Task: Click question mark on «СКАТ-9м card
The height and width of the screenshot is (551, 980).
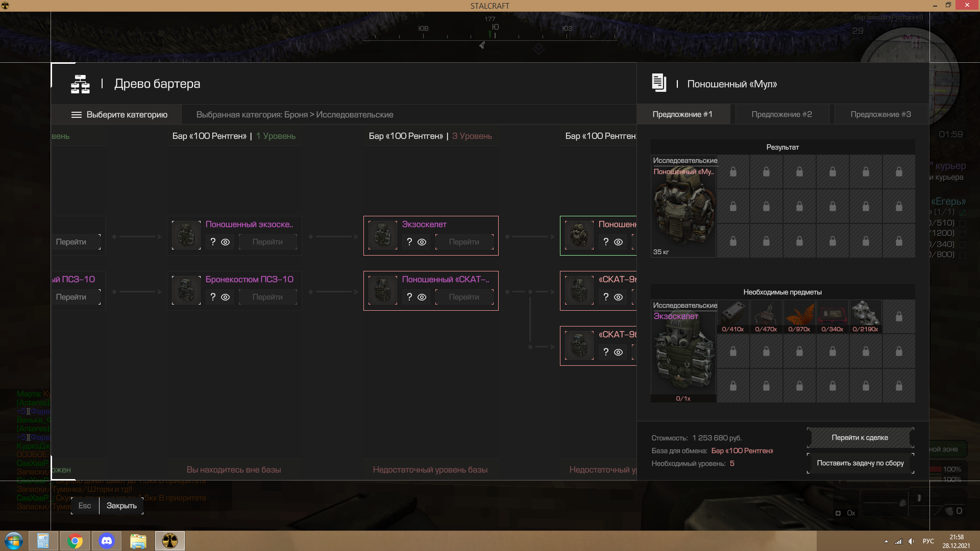Action: (606, 297)
